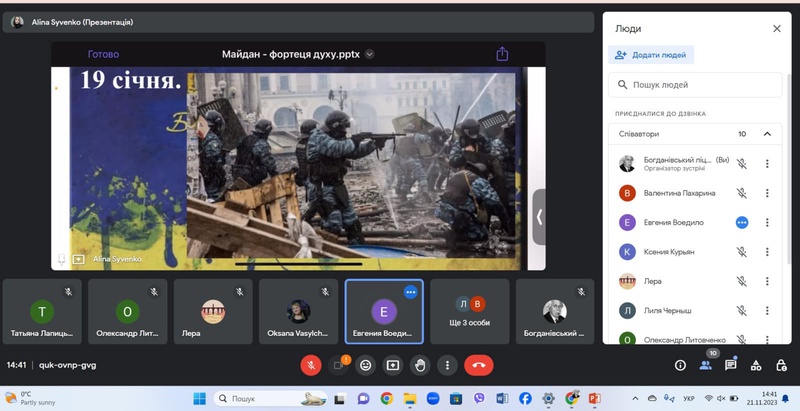Focus the Пошук людей search field

coord(695,85)
